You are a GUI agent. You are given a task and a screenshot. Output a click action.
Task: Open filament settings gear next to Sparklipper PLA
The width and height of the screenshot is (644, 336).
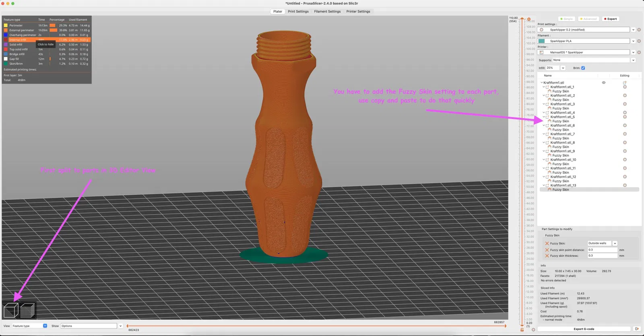click(639, 41)
